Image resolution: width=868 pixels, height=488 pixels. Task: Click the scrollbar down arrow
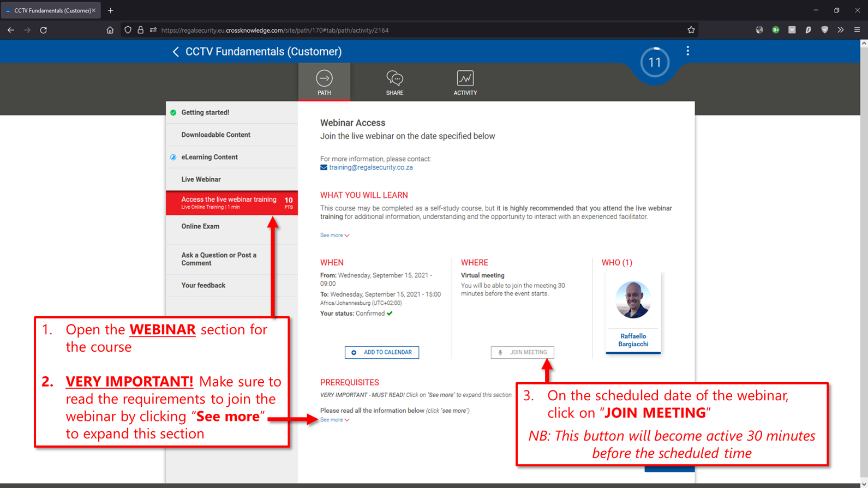click(x=864, y=484)
